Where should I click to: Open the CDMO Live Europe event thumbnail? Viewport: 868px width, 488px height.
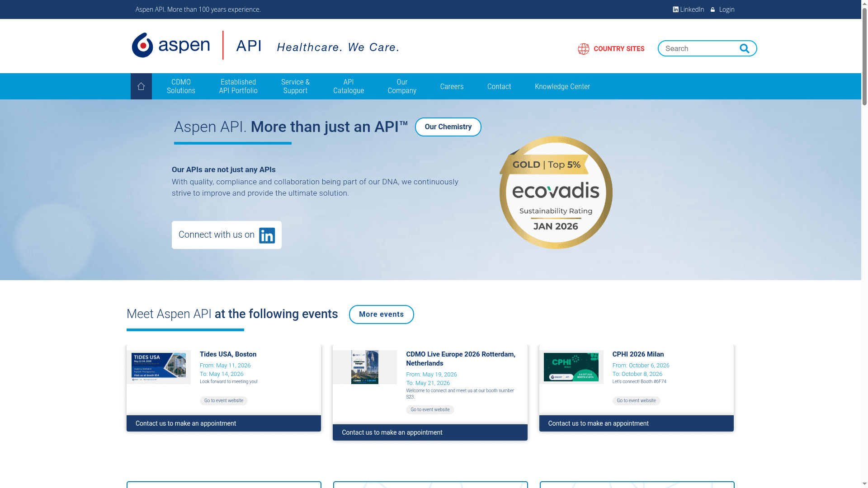point(365,367)
